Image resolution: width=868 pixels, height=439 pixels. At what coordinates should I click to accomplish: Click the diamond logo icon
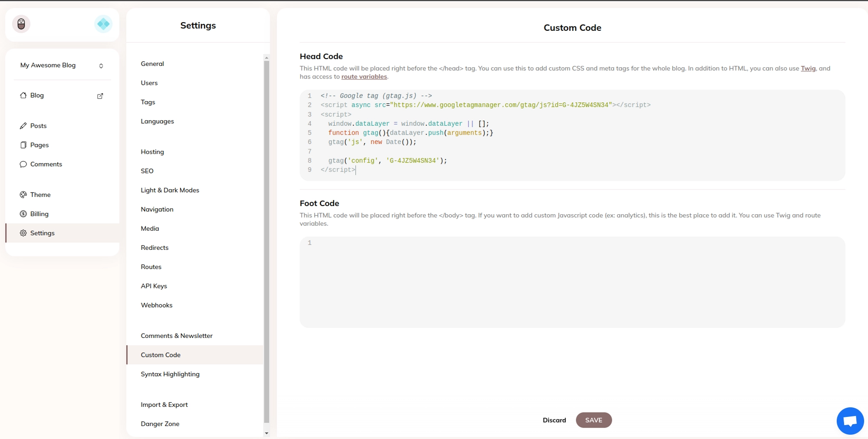(x=103, y=24)
